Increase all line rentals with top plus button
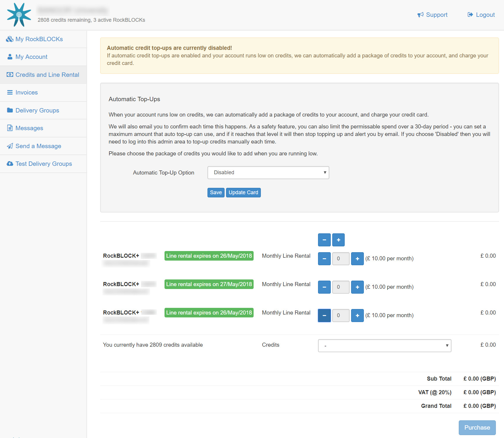 338,240
